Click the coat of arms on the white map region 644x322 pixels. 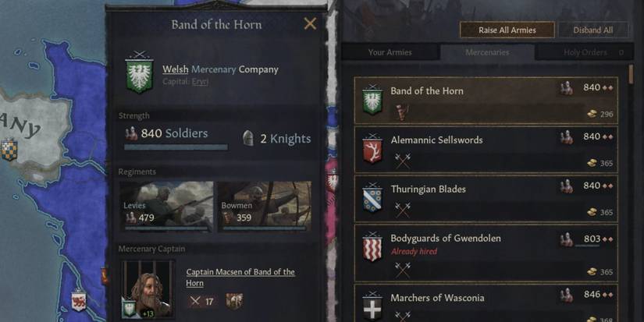tap(9, 150)
